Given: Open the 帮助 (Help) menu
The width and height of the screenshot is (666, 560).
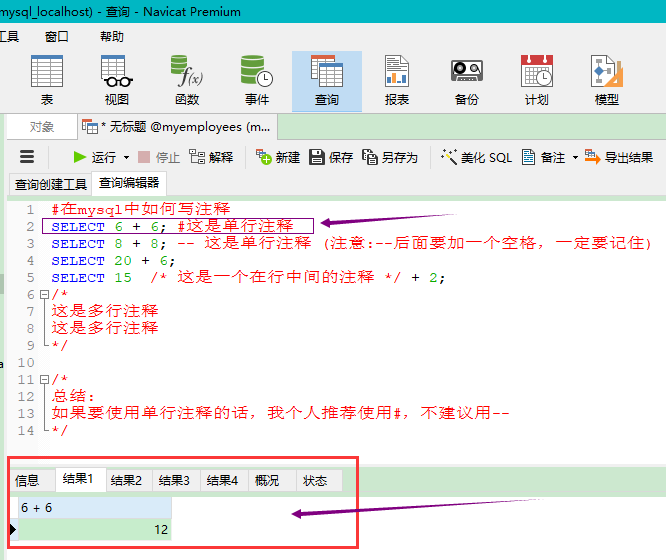Looking at the screenshot, I should pos(112,37).
